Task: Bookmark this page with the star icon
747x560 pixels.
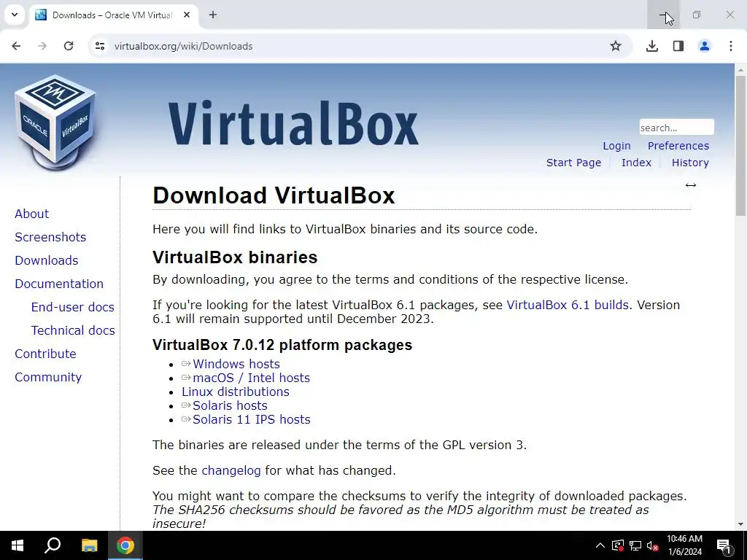Action: click(616, 46)
